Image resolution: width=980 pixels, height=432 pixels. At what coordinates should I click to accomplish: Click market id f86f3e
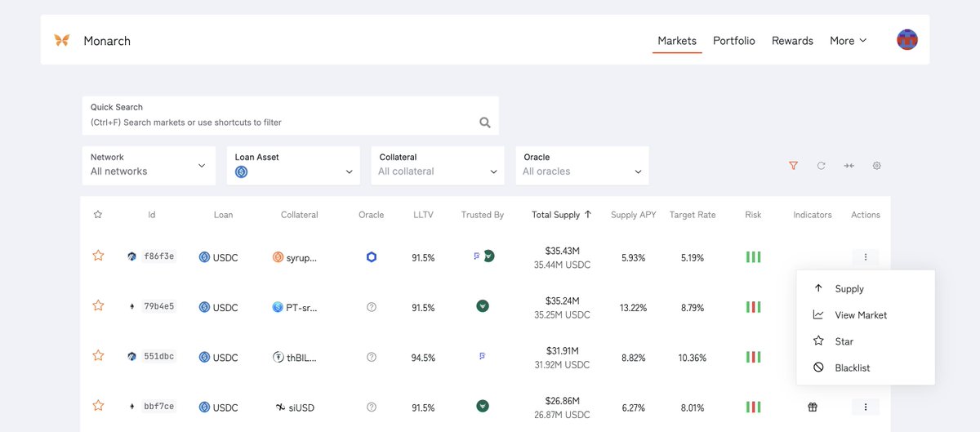point(158,256)
